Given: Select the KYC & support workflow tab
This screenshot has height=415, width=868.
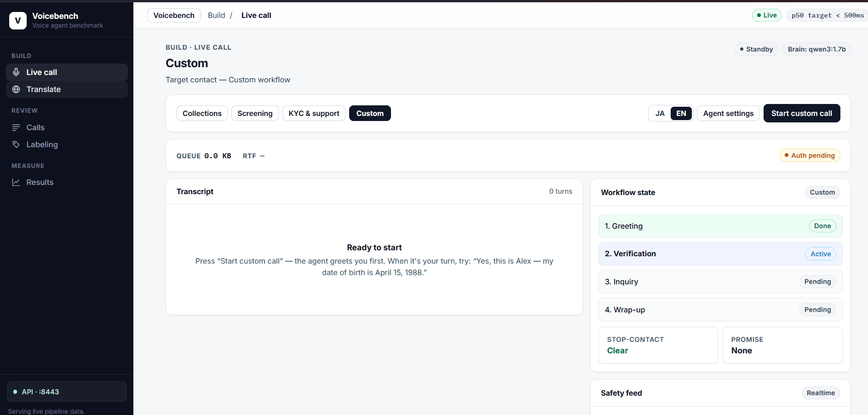Looking at the screenshot, I should [314, 113].
